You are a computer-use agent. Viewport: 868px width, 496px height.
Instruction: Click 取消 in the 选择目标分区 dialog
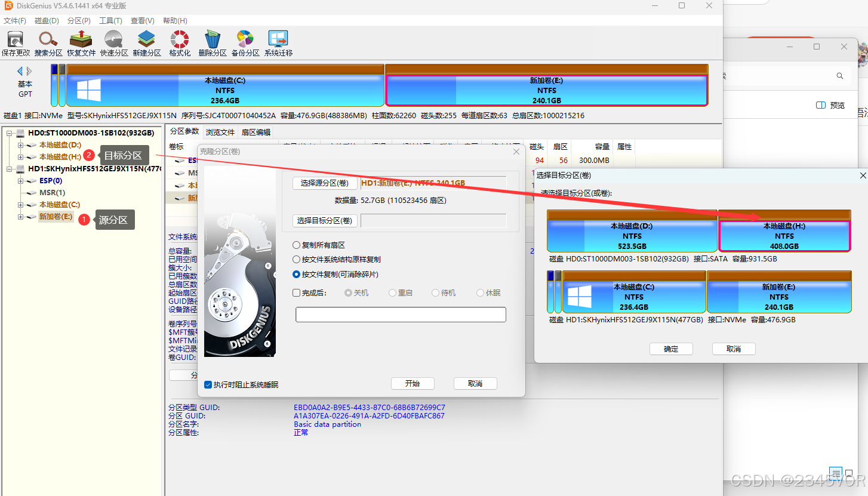coord(734,349)
